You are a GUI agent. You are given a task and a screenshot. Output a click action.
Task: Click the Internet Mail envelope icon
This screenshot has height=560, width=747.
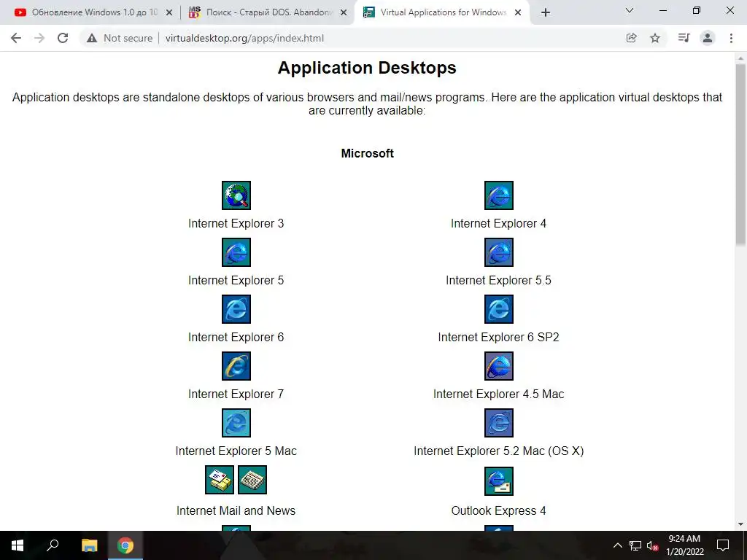(220, 480)
